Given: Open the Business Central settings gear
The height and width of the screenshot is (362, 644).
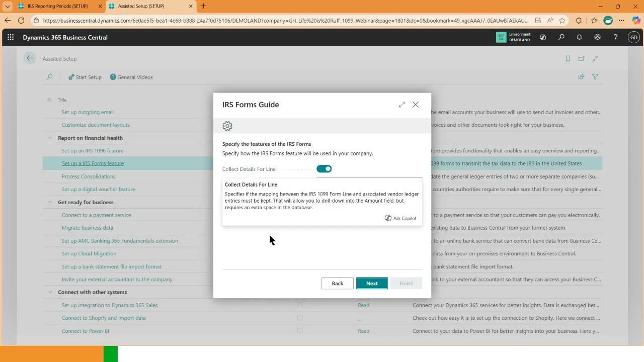Looking at the screenshot, I should (x=597, y=37).
